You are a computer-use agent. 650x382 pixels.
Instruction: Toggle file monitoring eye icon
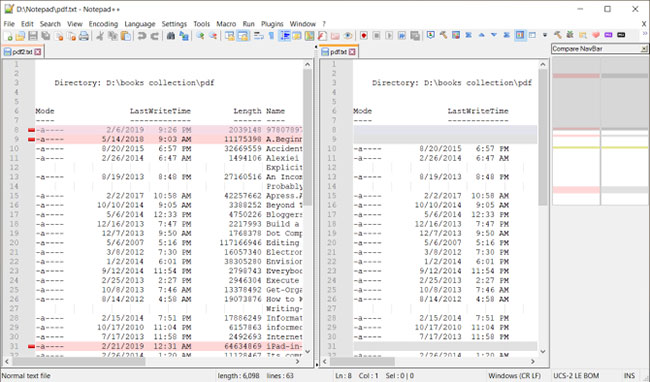click(x=348, y=36)
